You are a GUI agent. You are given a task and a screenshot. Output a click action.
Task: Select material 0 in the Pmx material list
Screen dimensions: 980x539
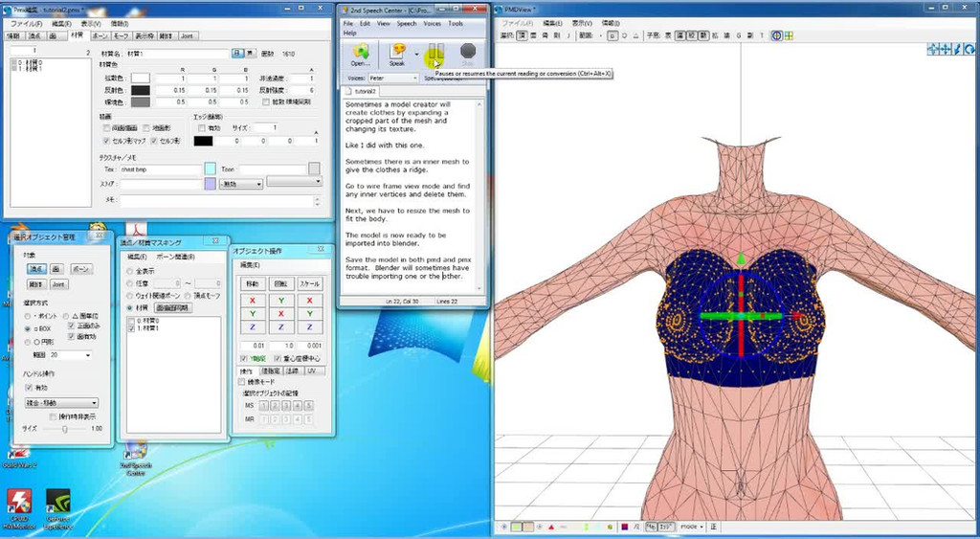30,62
